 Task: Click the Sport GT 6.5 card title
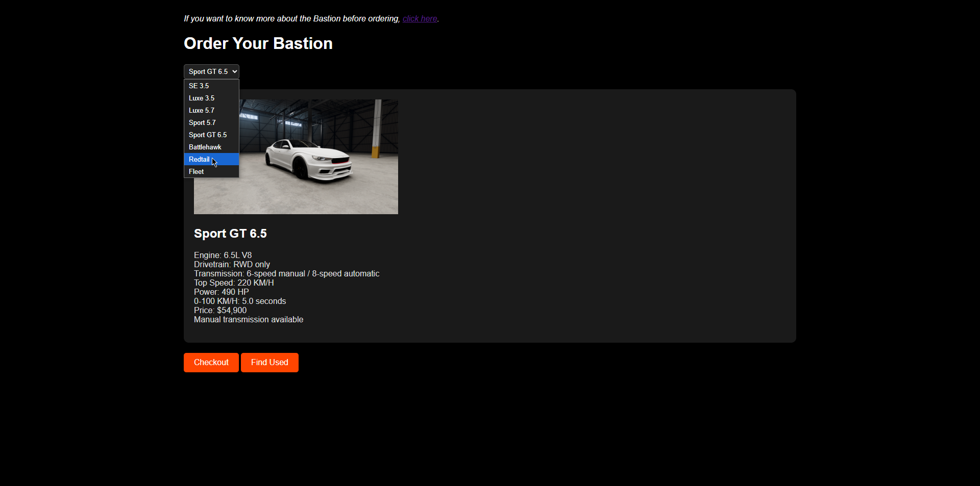tap(230, 234)
